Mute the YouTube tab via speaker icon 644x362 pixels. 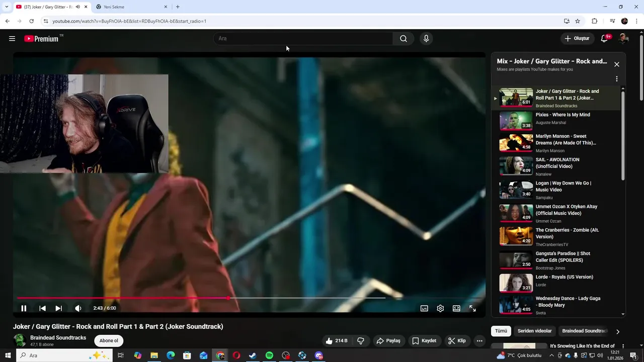tap(77, 7)
